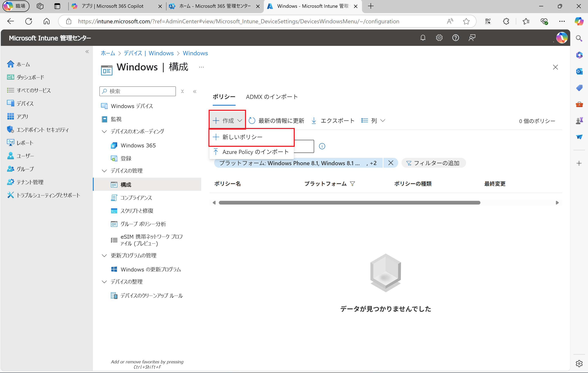
Task: Click フィルターの追加 button
Action: 433,163
